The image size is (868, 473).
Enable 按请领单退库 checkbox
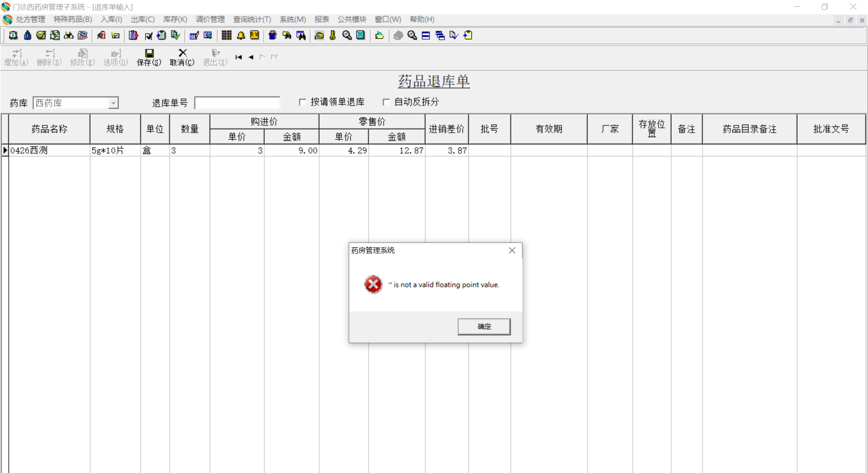(303, 102)
